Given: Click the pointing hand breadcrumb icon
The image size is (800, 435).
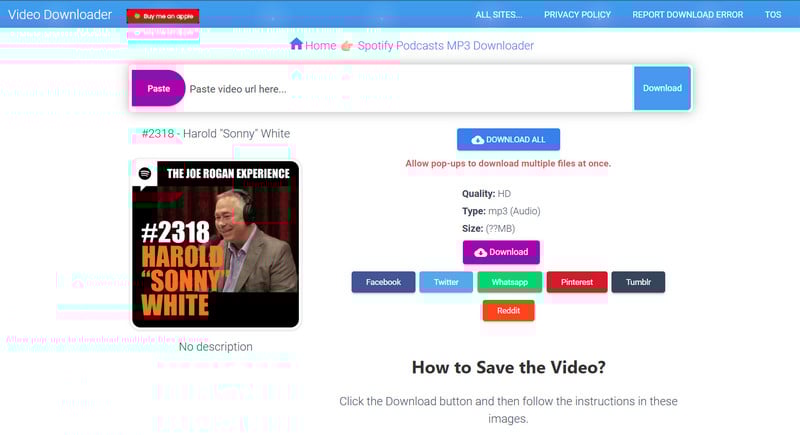Looking at the screenshot, I should pyautogui.click(x=347, y=46).
